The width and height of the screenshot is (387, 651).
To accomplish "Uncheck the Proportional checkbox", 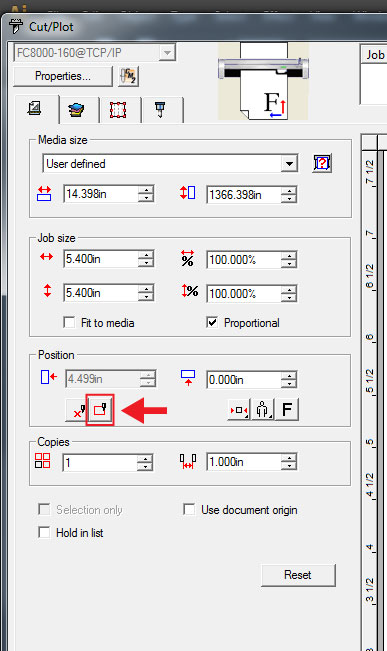I will (212, 322).
